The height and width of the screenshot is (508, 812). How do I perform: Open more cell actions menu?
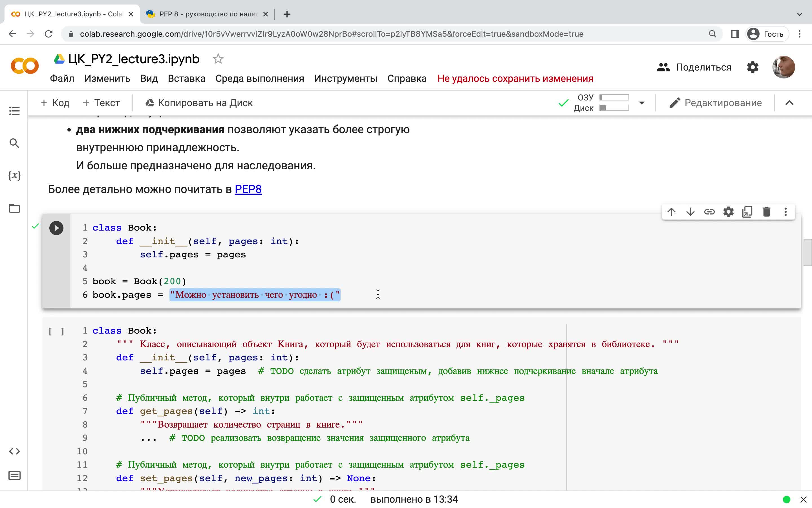[x=785, y=212]
